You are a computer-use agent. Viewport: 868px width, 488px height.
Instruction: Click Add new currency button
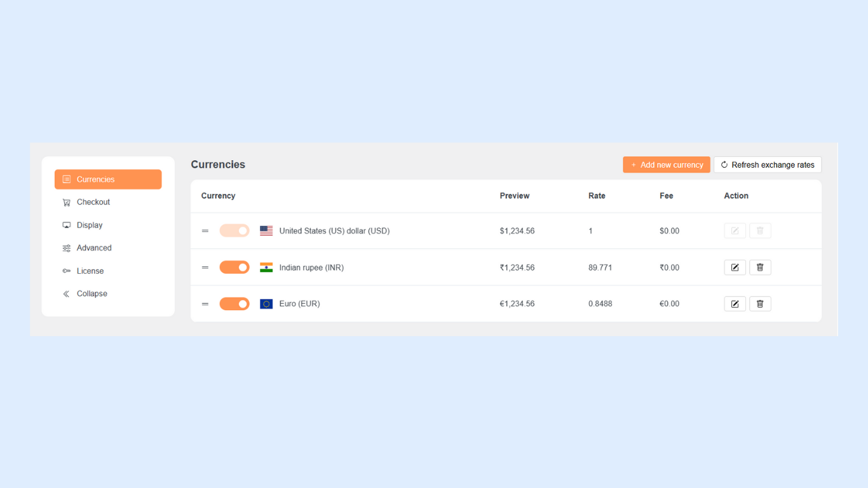[666, 165]
